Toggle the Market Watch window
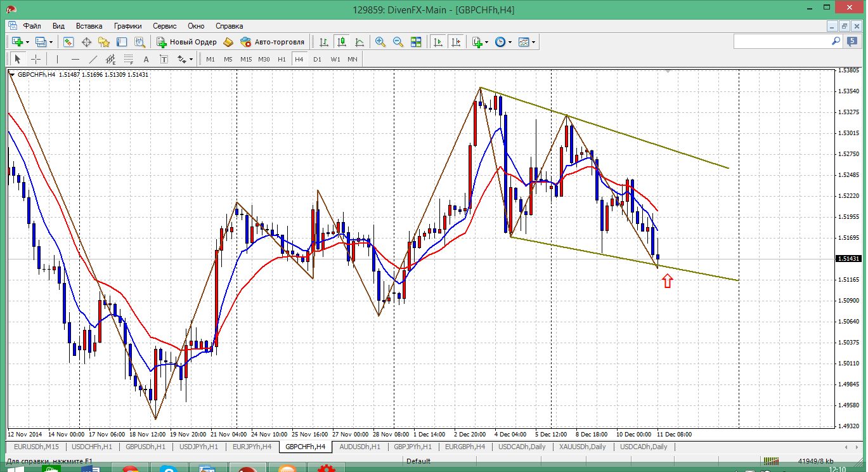868x472 pixels. (x=68, y=42)
